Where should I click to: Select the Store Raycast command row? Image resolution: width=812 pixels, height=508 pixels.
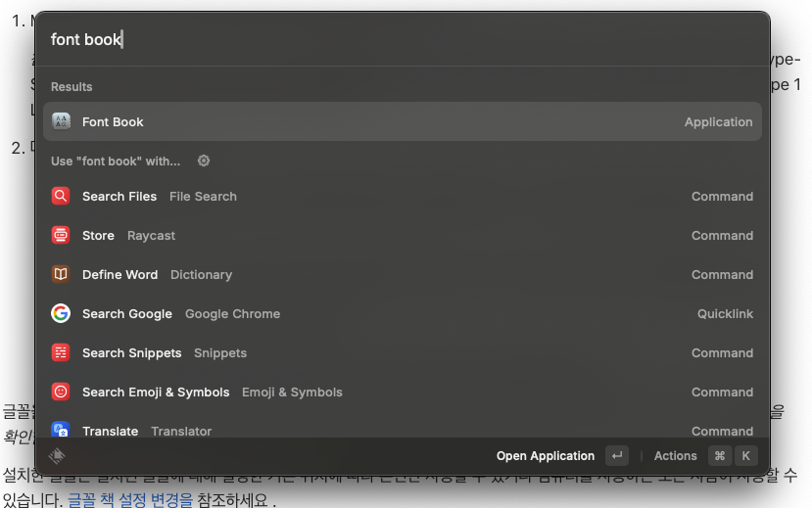[403, 235]
